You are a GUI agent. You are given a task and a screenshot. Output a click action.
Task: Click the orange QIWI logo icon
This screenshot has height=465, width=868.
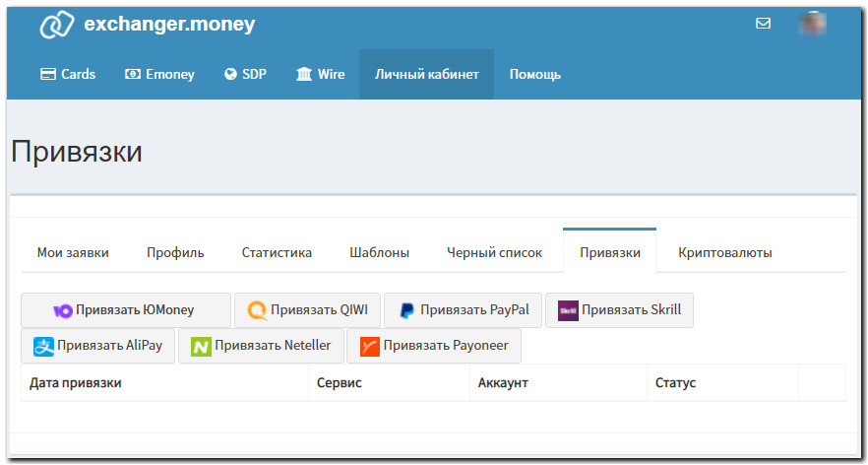click(257, 310)
